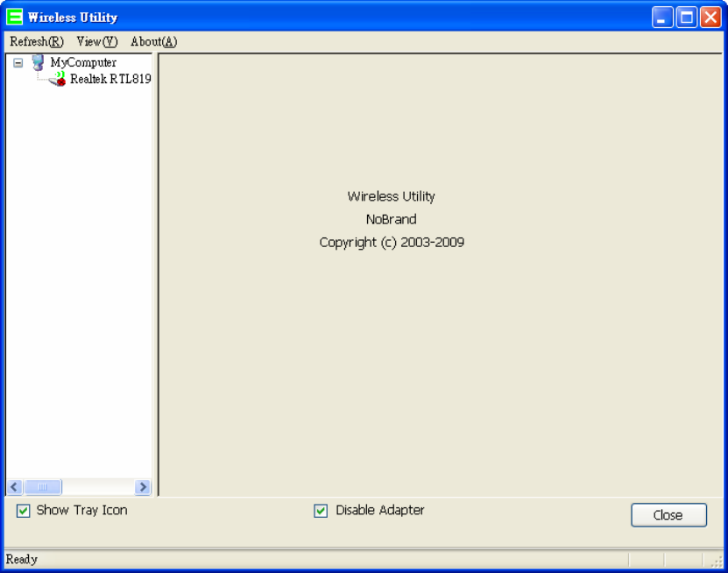Click the window resize grip corner
Screen dimensions: 728x573
coord(717,561)
